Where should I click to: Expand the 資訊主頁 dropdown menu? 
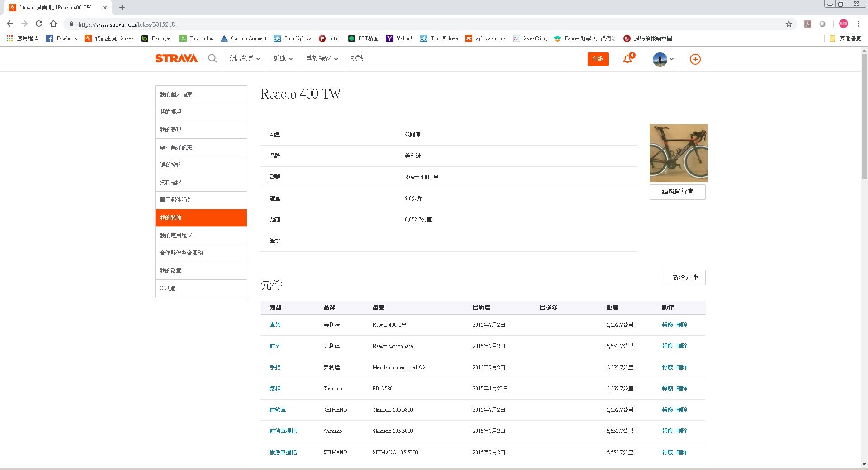pos(244,58)
